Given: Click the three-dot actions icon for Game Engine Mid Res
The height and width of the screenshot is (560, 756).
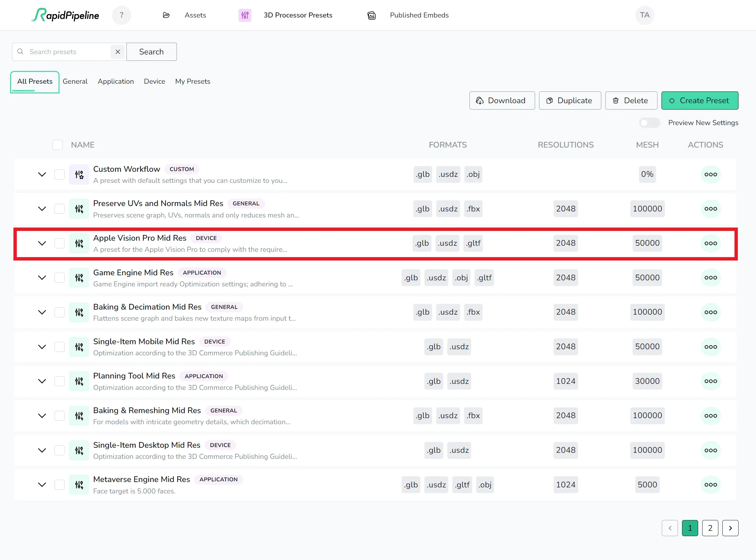Looking at the screenshot, I should [711, 278].
